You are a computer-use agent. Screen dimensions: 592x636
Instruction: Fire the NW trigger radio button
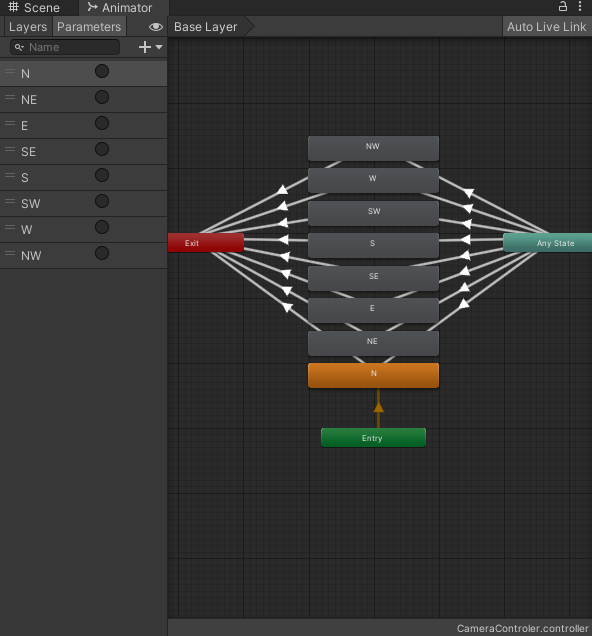[x=102, y=253]
